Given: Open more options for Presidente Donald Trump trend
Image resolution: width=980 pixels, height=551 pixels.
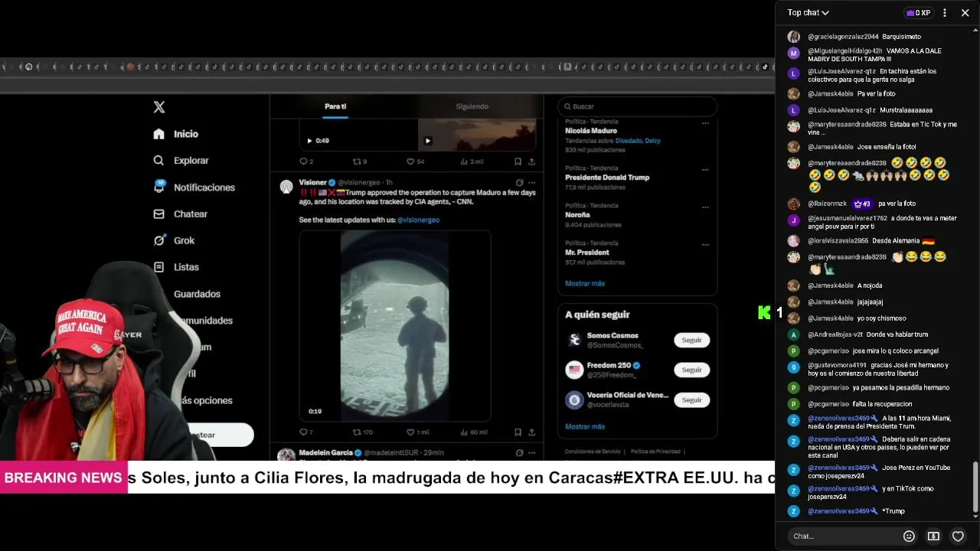Looking at the screenshot, I should coord(705,169).
